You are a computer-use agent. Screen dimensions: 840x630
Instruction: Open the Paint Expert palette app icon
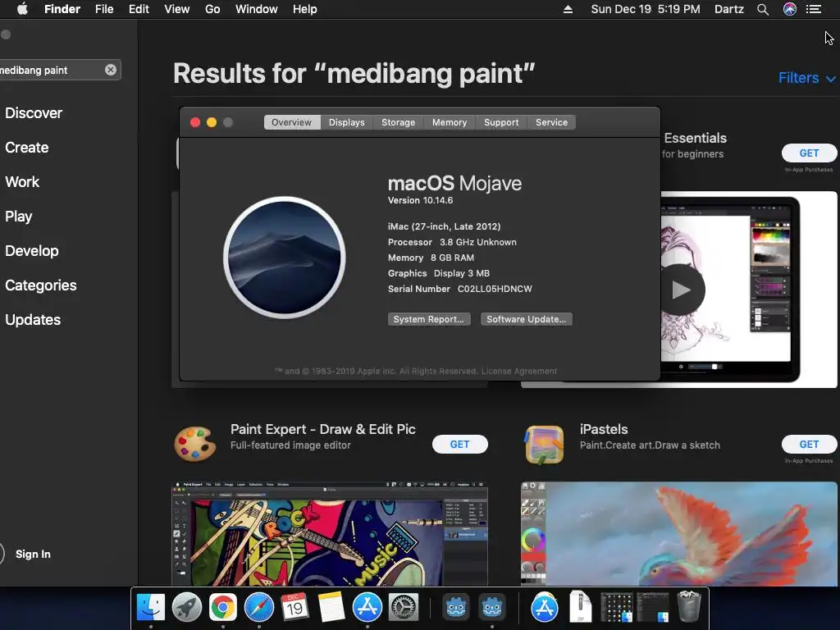point(195,444)
